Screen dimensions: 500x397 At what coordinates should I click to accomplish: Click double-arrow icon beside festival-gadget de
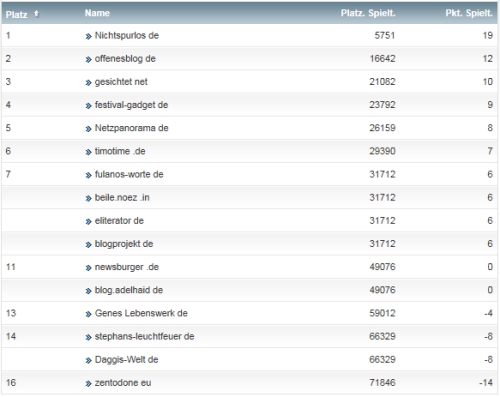point(88,106)
